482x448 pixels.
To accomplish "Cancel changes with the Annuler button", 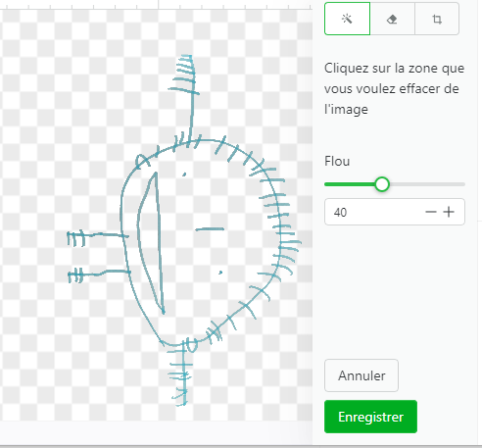I will click(x=361, y=375).
